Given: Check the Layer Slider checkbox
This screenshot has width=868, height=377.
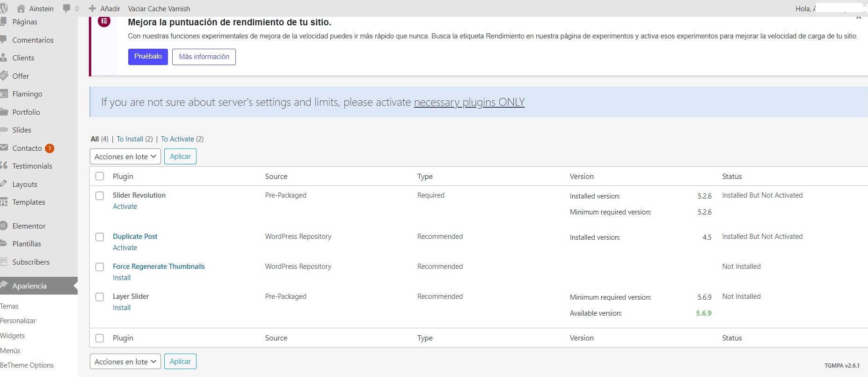Looking at the screenshot, I should 100,297.
